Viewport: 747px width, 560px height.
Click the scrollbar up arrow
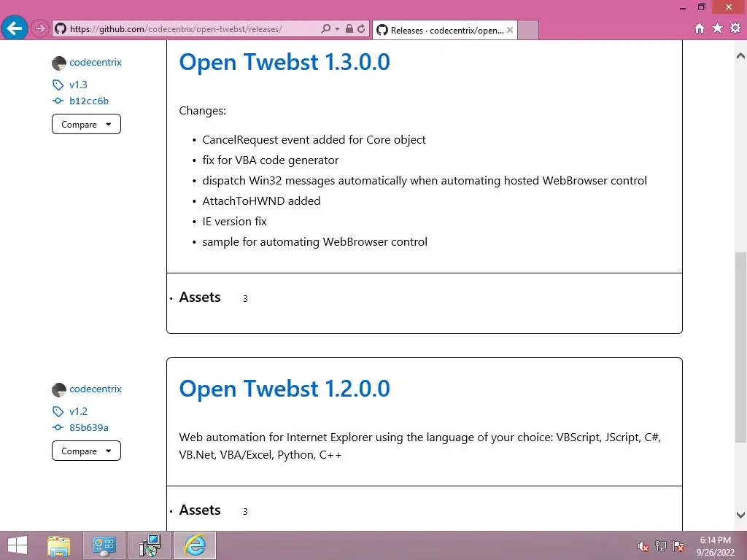740,55
